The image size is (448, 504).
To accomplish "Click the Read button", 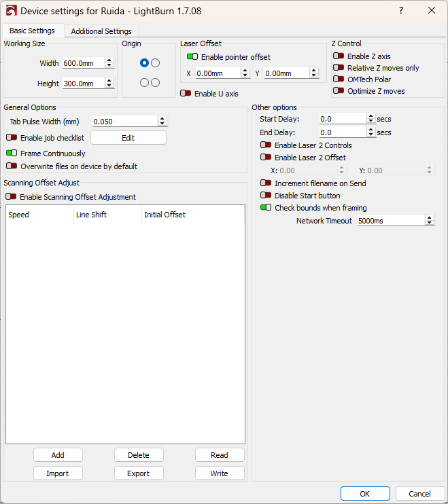I will point(220,455).
